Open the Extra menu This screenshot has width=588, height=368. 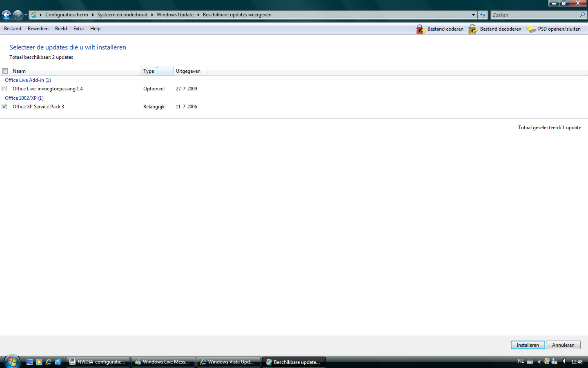click(79, 29)
